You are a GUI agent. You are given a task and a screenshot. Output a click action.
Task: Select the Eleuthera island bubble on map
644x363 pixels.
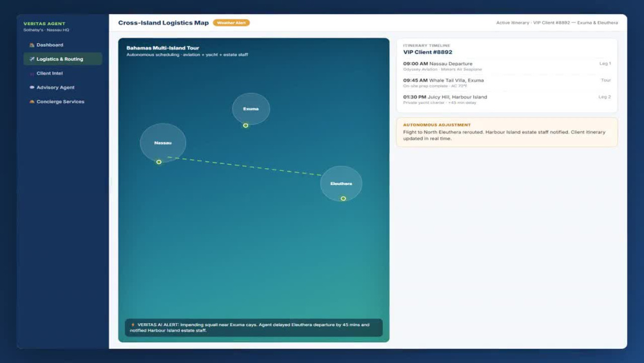(x=341, y=183)
